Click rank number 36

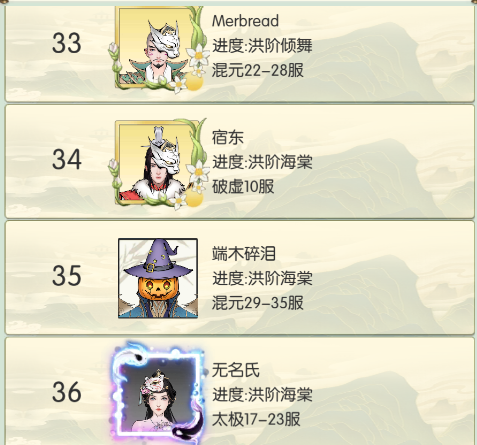67,392
